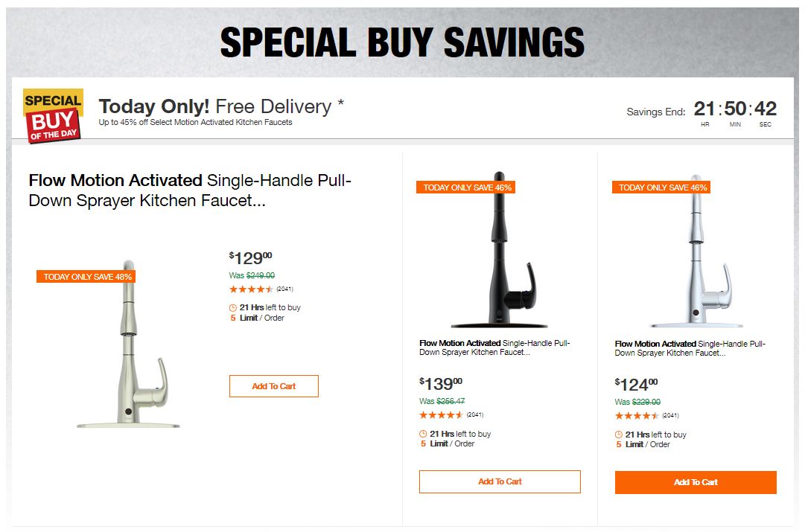This screenshot has height=532, width=805.
Task: Click the Today Only Save 48% badge
Action: (x=86, y=277)
